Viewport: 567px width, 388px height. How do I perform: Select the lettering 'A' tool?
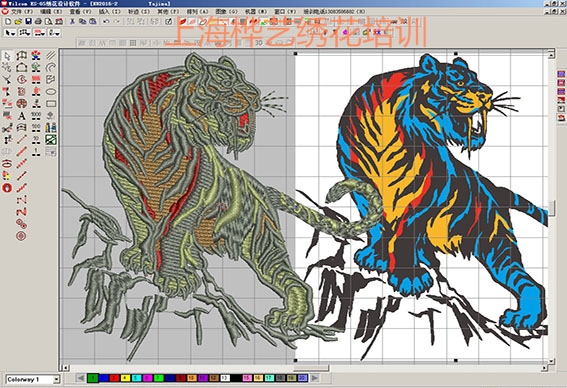22,116
